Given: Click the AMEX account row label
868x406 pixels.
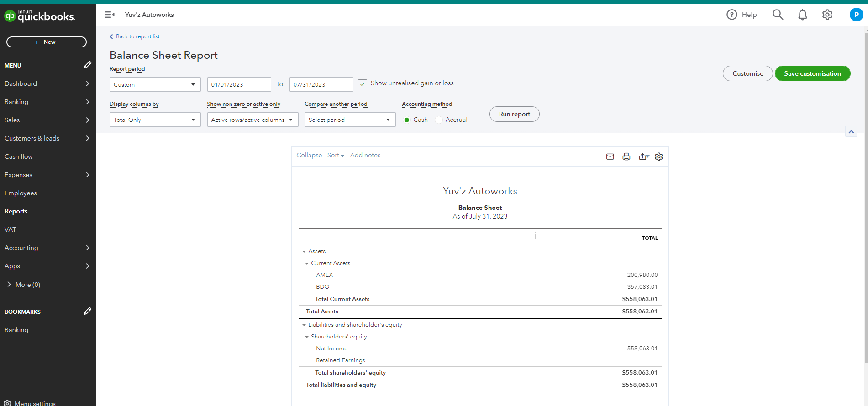Looking at the screenshot, I should coord(324,275).
